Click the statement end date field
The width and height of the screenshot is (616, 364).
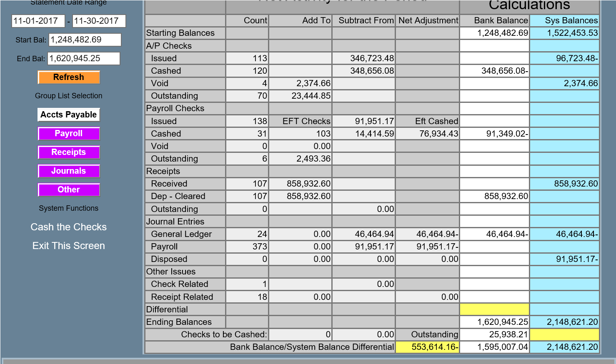(x=99, y=21)
